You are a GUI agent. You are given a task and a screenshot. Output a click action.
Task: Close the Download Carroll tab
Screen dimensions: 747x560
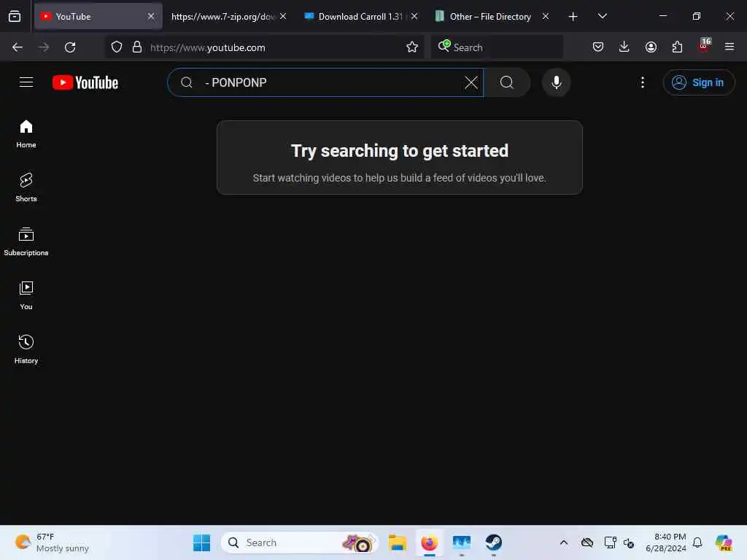tap(414, 17)
